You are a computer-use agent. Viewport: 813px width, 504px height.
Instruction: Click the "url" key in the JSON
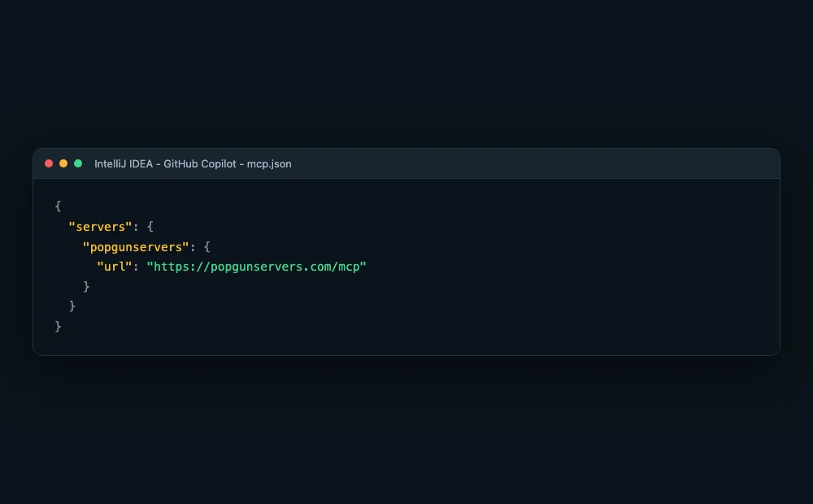[115, 267]
